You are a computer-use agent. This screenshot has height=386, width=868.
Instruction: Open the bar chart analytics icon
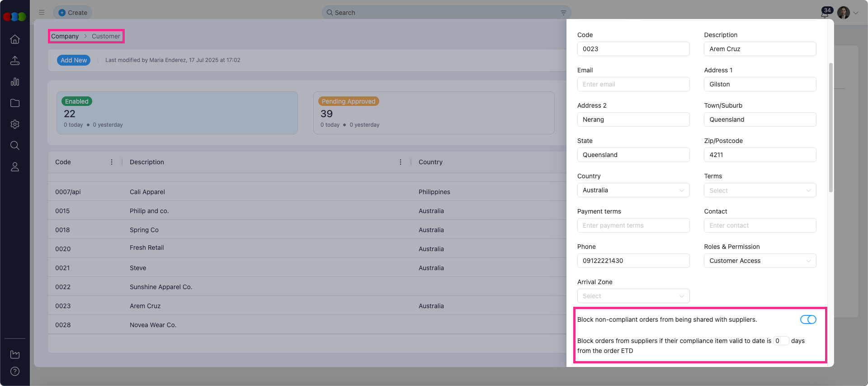(15, 82)
